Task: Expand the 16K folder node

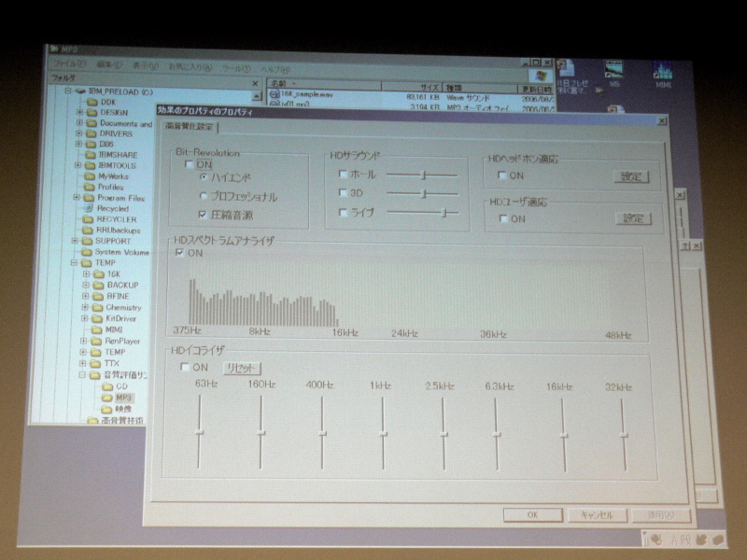Action: [x=86, y=273]
